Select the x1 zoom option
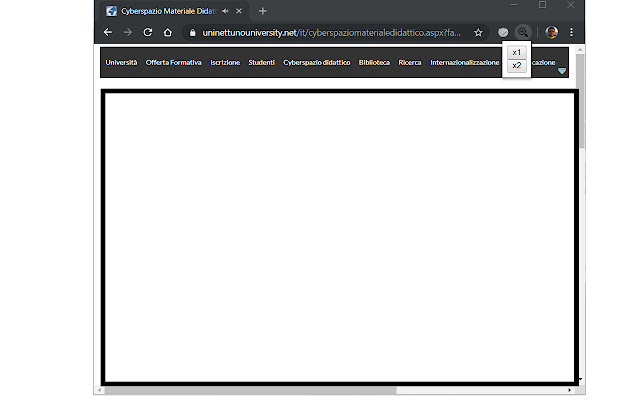Screen dimensions: 640x400 [516, 52]
